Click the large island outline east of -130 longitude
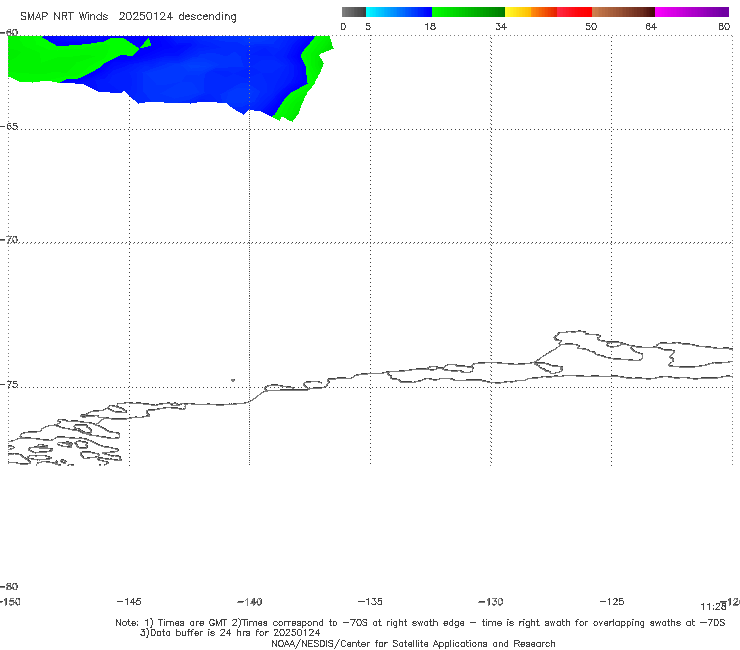The height and width of the screenshot is (650, 740). click(x=599, y=346)
